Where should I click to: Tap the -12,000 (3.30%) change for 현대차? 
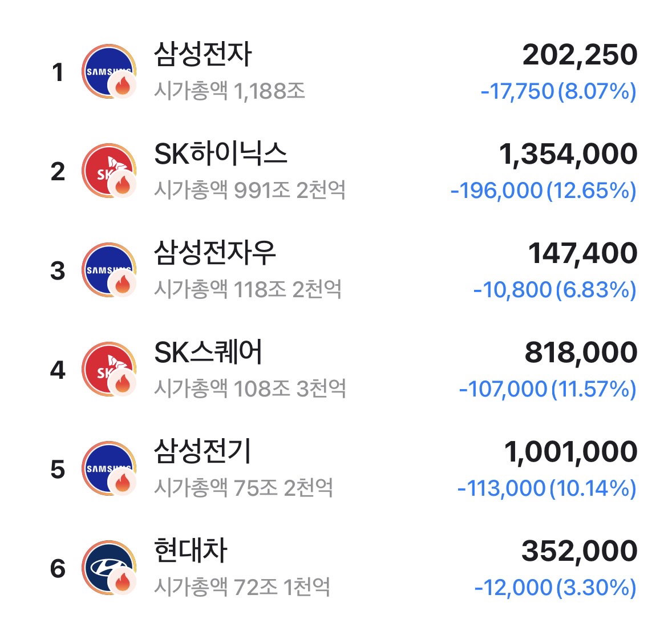556,588
